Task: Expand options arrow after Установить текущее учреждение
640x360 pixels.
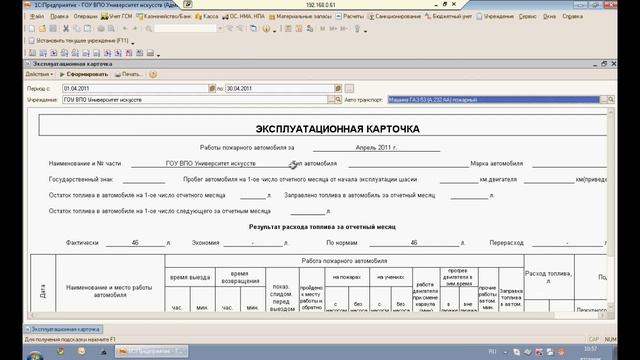Action: pyautogui.click(x=133, y=42)
